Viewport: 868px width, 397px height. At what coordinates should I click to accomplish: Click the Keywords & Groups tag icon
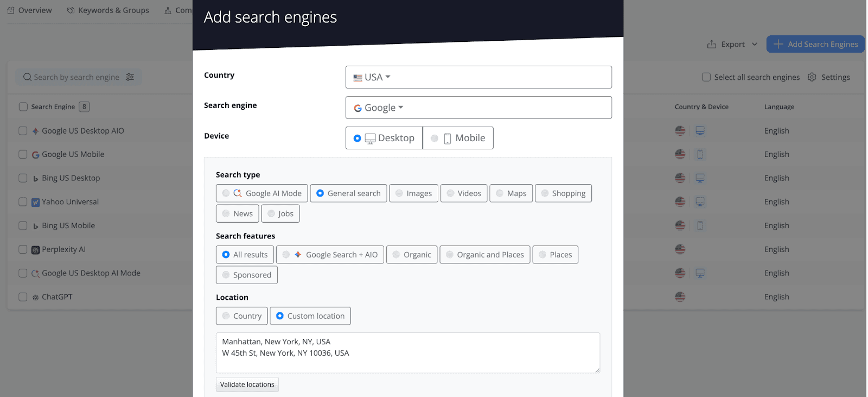point(71,10)
